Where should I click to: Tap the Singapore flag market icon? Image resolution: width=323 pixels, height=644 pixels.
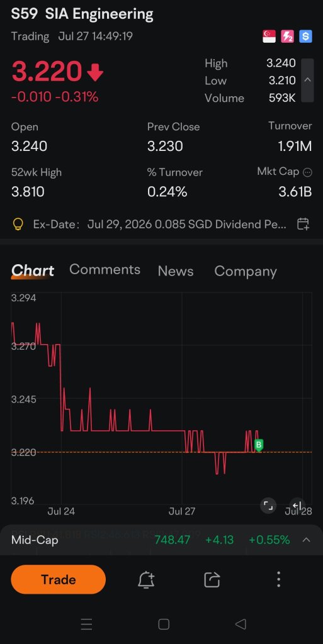coord(269,36)
